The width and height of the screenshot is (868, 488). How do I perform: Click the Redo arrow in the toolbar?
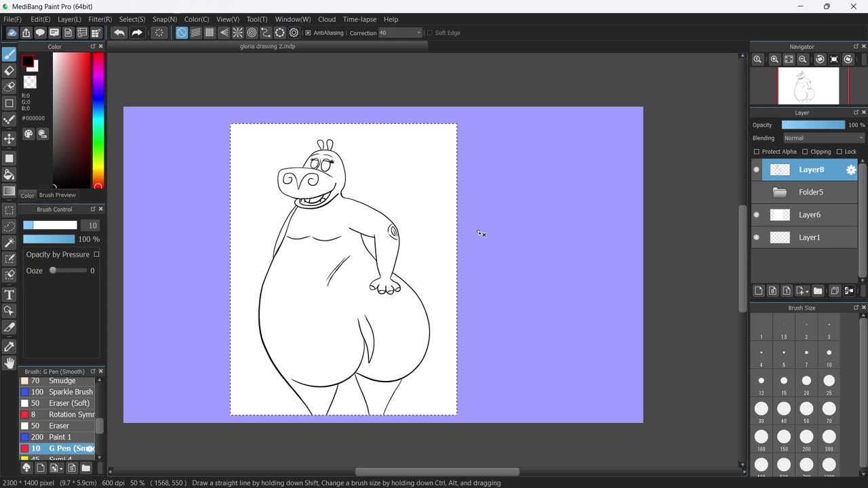coord(136,33)
